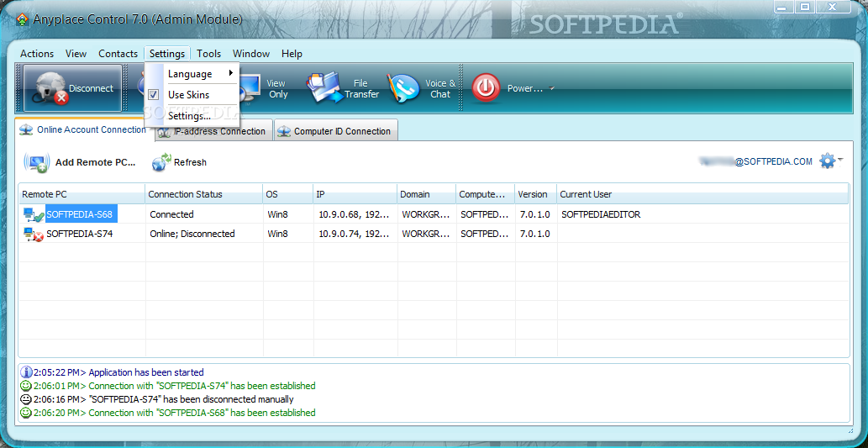868x448 pixels.
Task: Click the smiley icon at 2:06:01 PM log
Action: [26, 386]
